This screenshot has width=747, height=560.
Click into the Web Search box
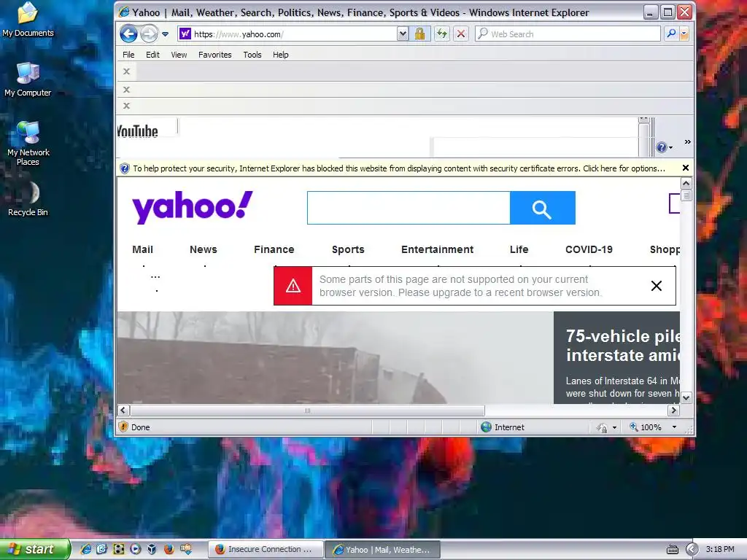[x=568, y=34]
